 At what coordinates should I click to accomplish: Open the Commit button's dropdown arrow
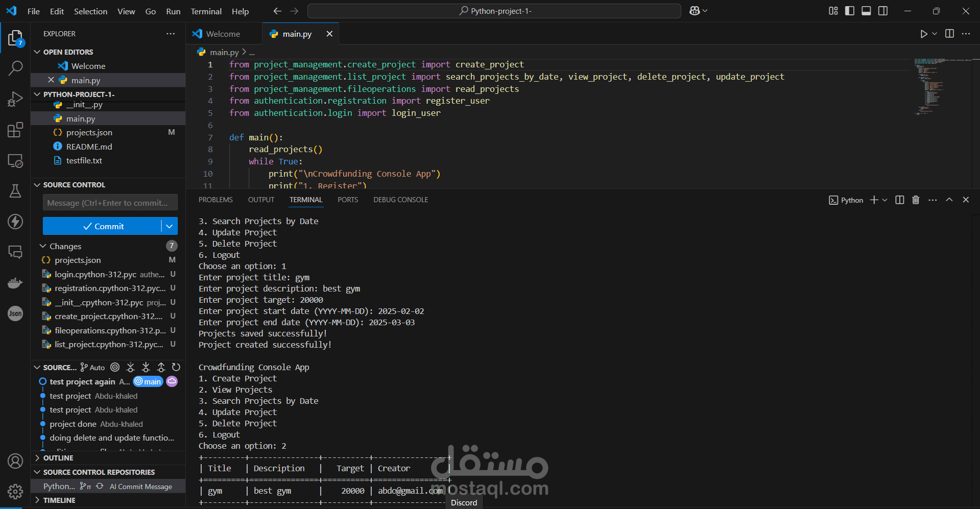pos(170,226)
